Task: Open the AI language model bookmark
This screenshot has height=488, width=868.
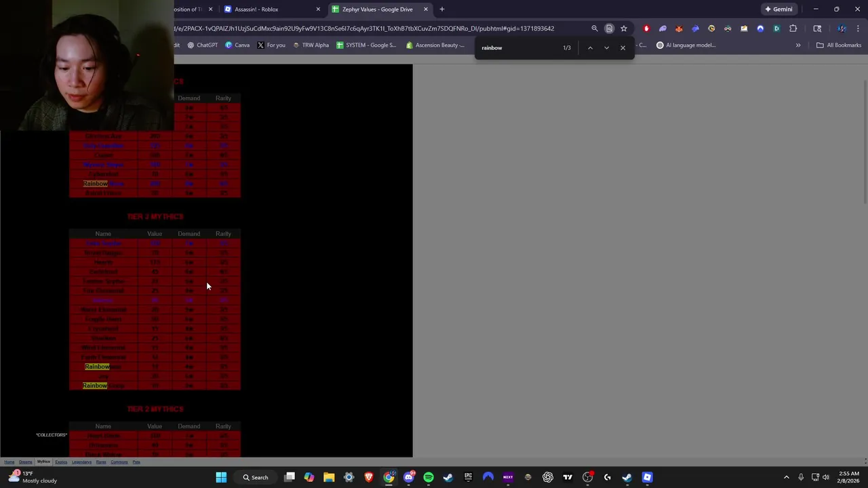Action: click(686, 45)
